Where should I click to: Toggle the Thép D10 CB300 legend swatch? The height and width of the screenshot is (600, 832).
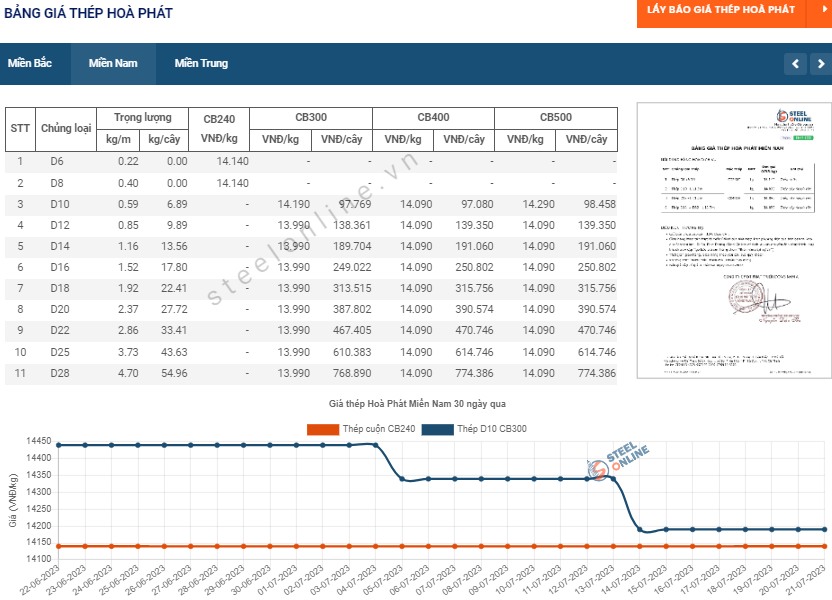pos(438,429)
